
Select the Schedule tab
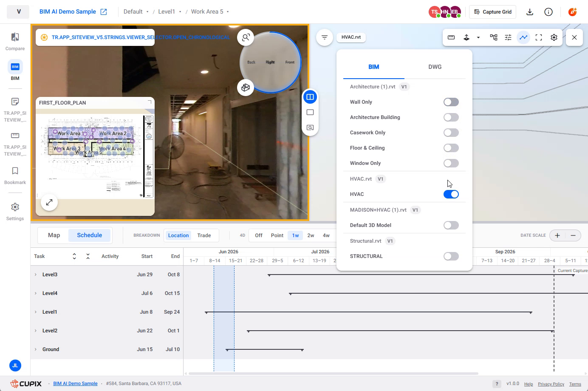90,235
